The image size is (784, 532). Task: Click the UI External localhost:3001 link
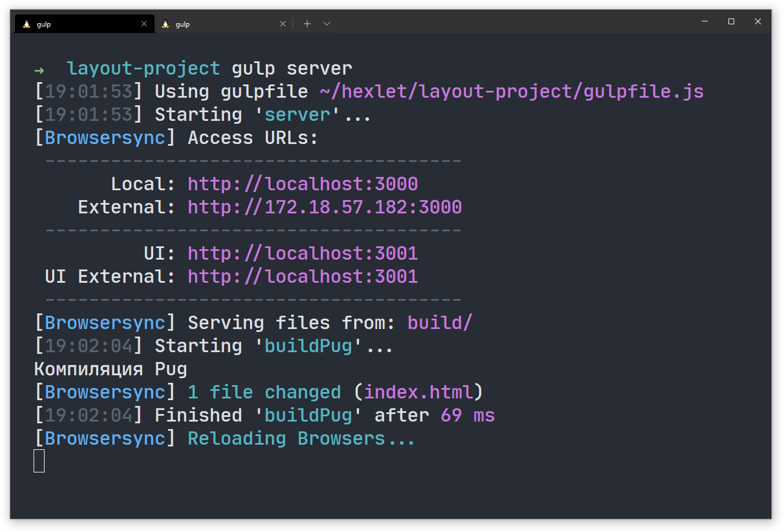303,276
